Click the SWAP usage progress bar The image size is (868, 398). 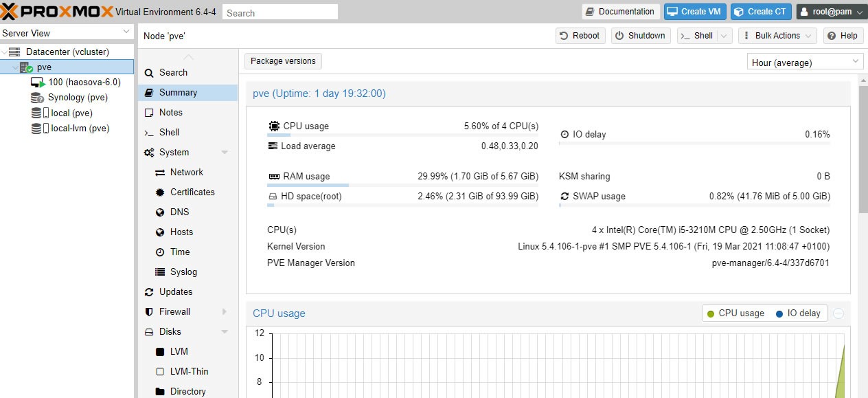coord(694,205)
